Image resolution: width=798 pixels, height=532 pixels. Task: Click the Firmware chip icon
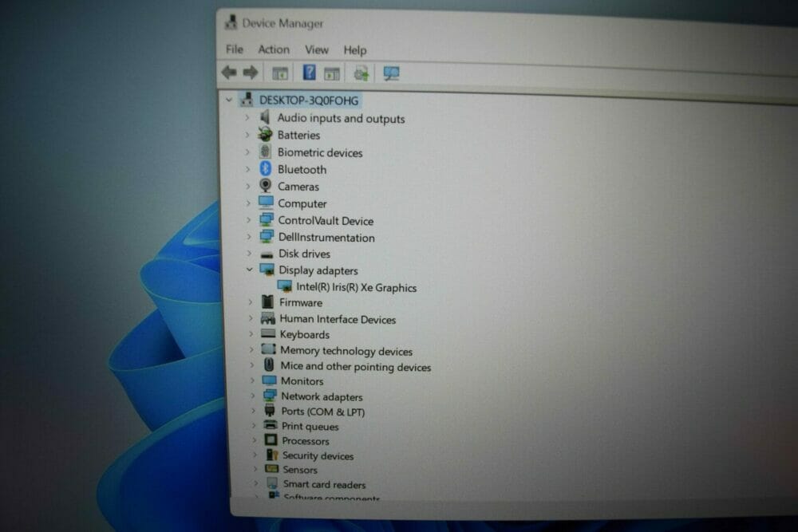click(x=267, y=301)
